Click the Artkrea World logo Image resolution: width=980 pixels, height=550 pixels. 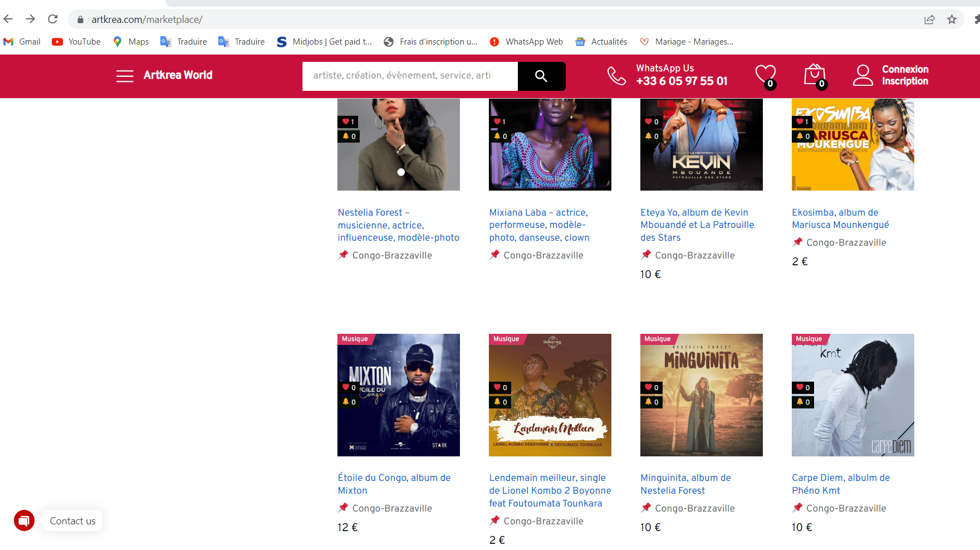[178, 75]
